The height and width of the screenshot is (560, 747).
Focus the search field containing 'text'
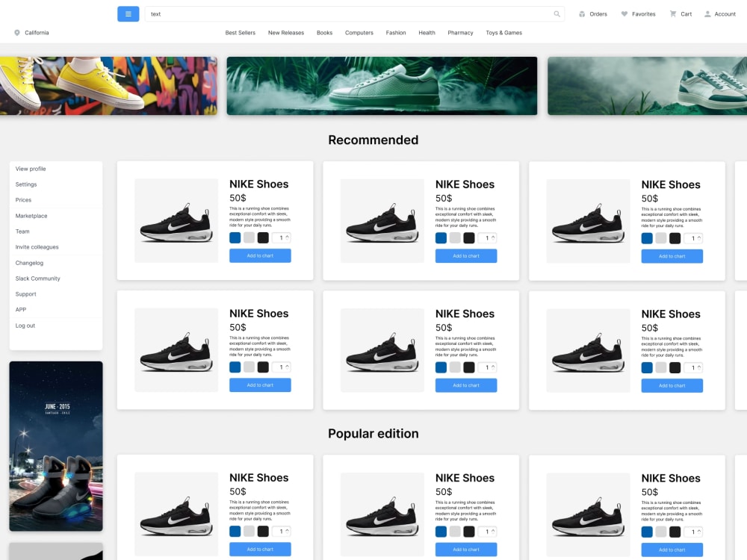(x=354, y=13)
